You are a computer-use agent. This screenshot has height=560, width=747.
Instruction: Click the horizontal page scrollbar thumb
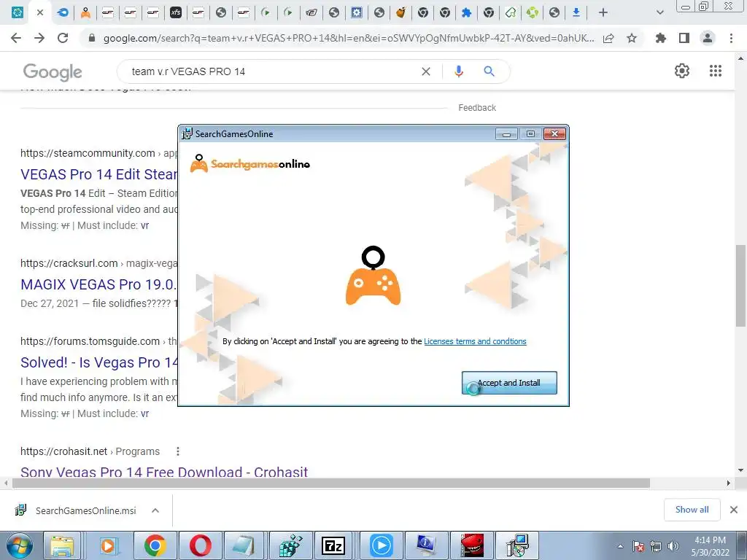(331, 483)
